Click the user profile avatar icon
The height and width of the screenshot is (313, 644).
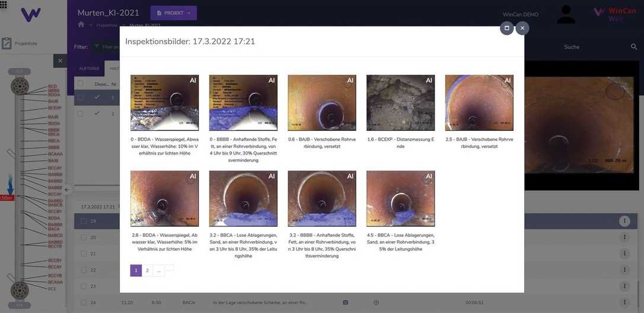click(566, 14)
